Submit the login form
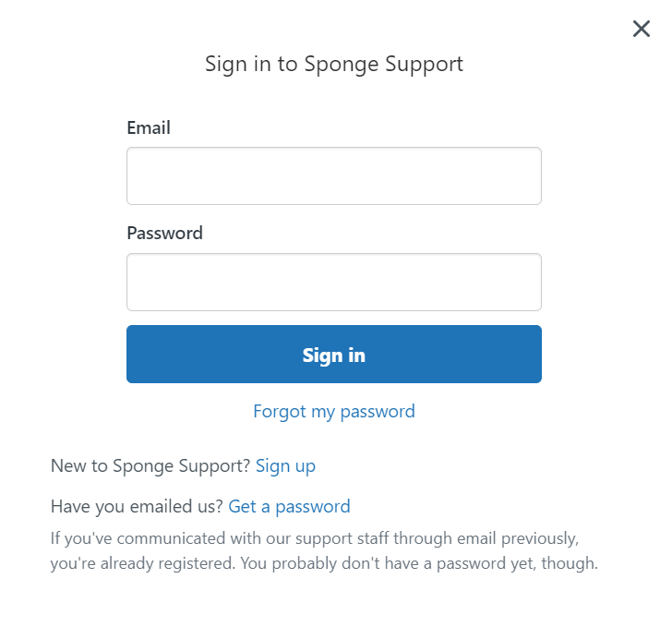Viewport: 672px width, 627px height. click(333, 354)
